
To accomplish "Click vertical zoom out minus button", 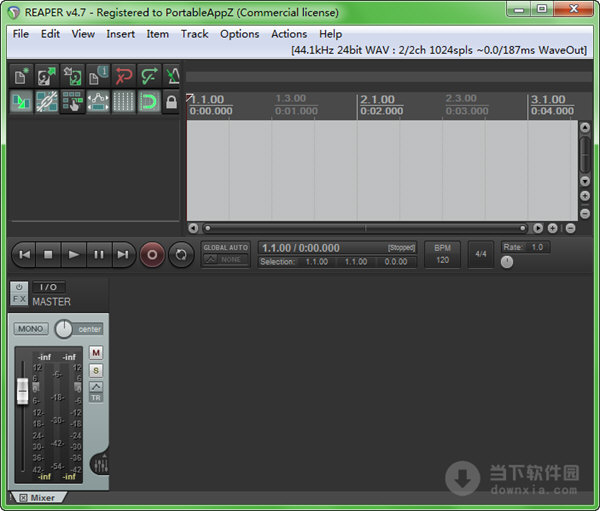I will 585,214.
